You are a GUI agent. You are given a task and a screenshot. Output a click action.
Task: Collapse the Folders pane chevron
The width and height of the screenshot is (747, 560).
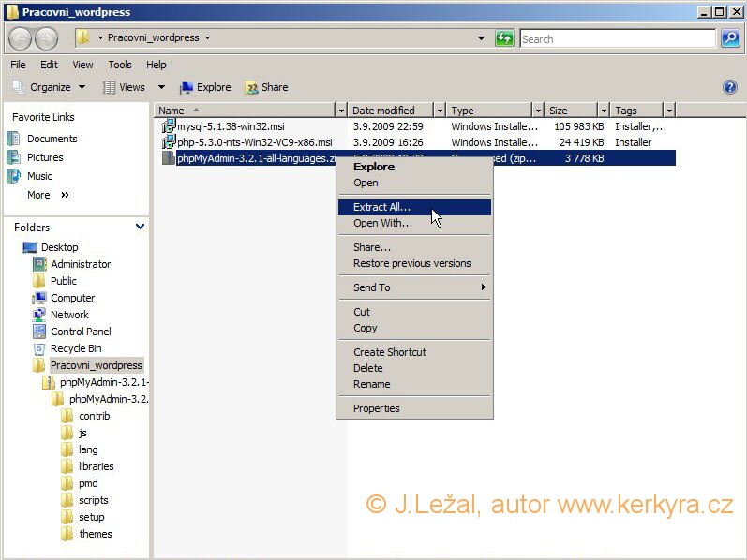coord(141,227)
